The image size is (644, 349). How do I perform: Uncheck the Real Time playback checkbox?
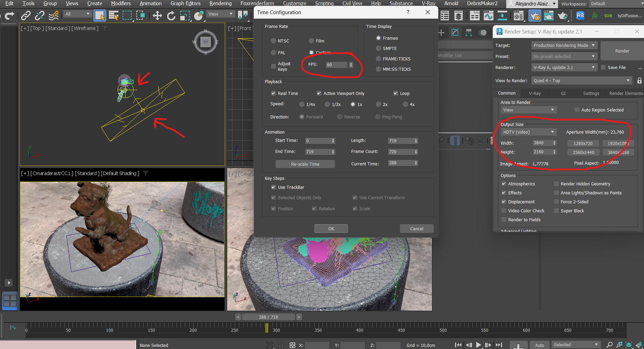click(273, 93)
